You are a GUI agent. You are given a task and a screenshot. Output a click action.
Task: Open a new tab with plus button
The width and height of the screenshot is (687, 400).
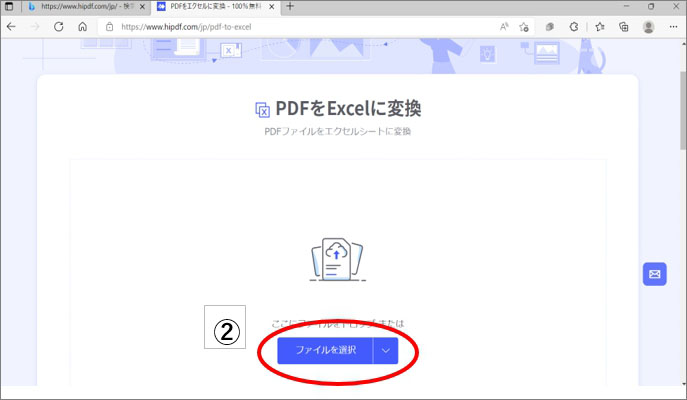tap(290, 6)
